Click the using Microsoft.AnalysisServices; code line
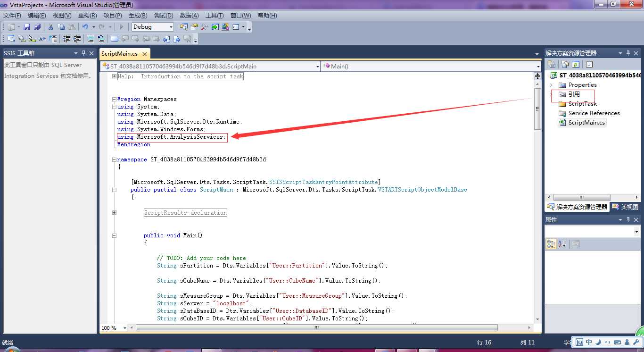This screenshot has width=644, height=352. coord(171,137)
